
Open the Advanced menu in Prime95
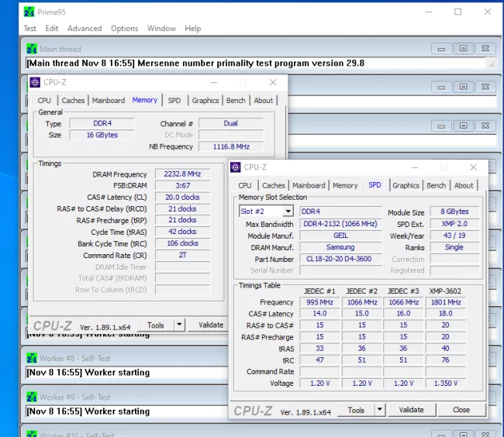point(85,29)
